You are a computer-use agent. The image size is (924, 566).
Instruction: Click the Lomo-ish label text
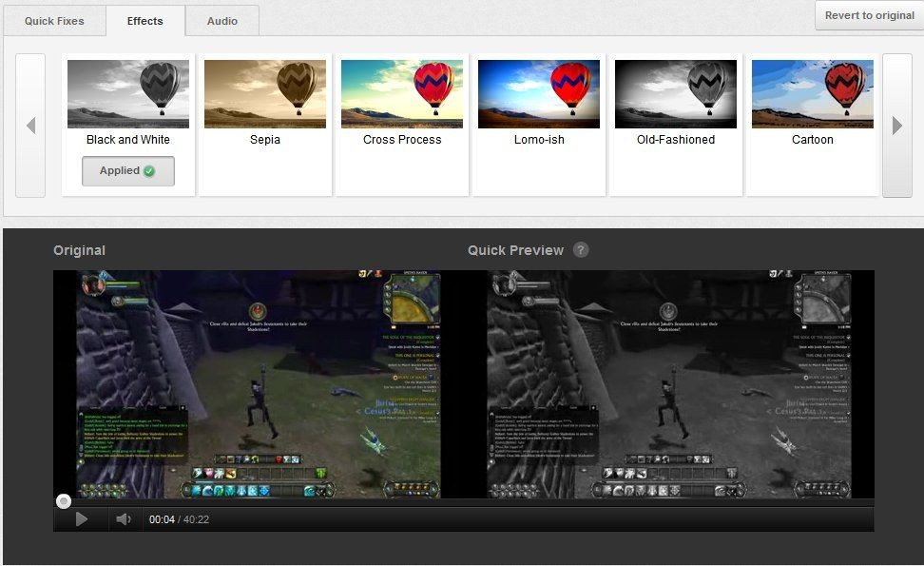point(539,140)
